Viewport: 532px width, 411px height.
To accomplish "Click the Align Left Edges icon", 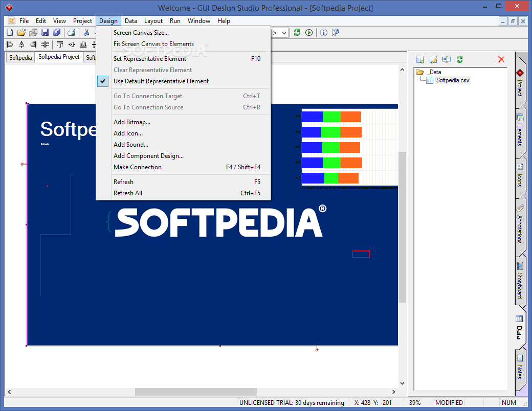I will (x=10, y=44).
